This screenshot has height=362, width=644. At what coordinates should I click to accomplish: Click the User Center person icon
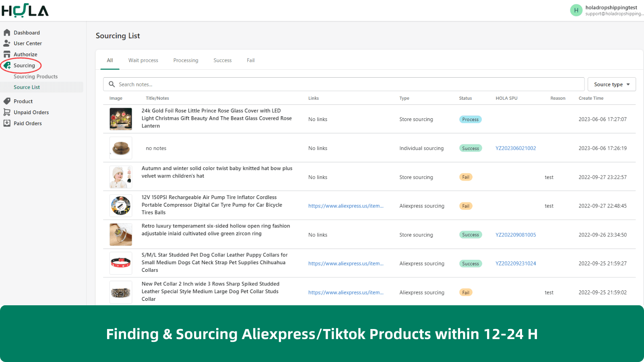coord(7,43)
